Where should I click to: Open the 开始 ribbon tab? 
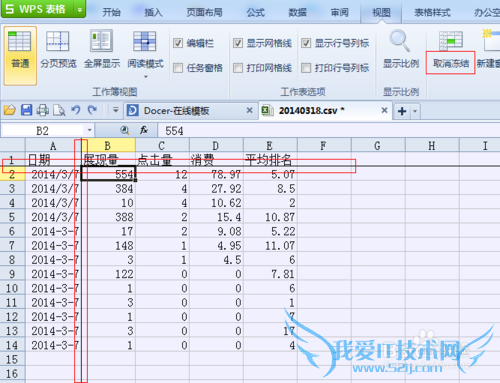(x=111, y=13)
